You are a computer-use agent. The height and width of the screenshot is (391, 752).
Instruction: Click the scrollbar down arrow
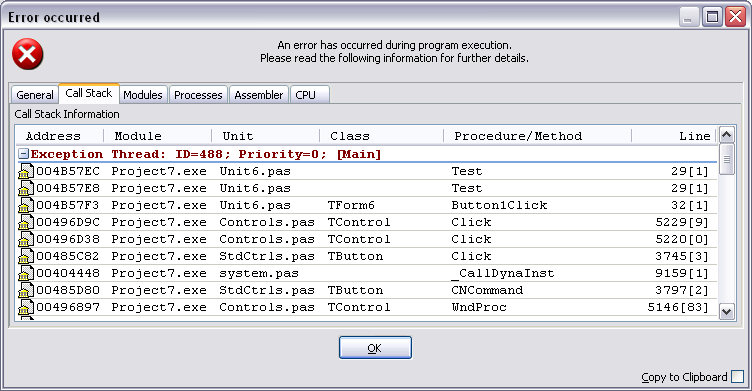tap(727, 312)
